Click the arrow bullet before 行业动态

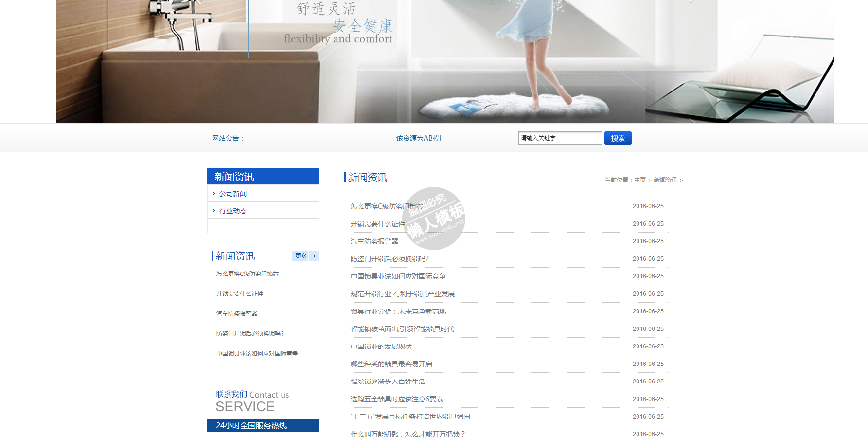tap(214, 211)
